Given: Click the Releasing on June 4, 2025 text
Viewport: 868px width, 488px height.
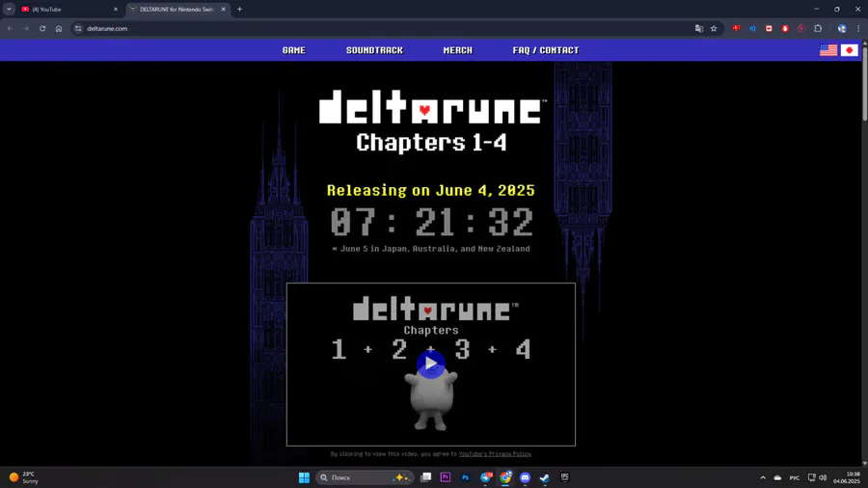Looking at the screenshot, I should pyautogui.click(x=431, y=190).
